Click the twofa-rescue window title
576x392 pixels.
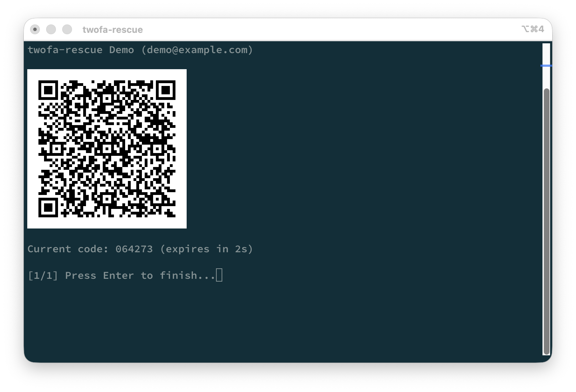tap(113, 30)
